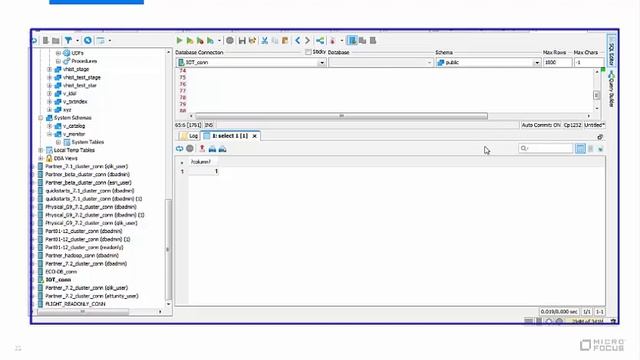The height and width of the screenshot is (360, 640).
Task: Select the System Tables node under v_monitor
Action: click(x=87, y=142)
